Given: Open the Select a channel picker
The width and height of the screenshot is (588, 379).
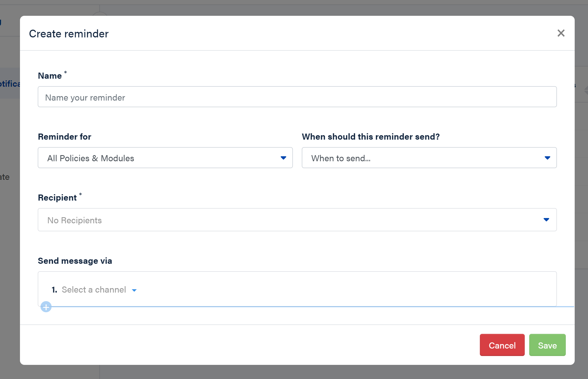Looking at the screenshot, I should click(94, 290).
